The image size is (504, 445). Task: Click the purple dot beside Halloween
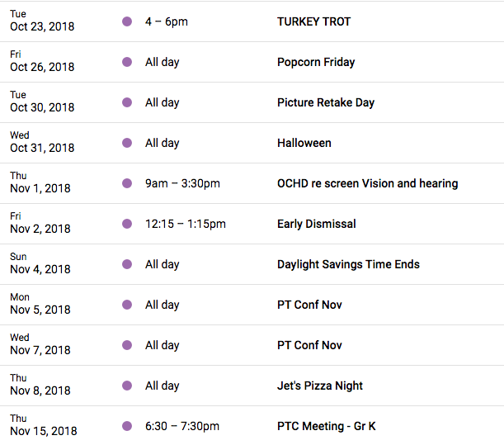point(127,143)
